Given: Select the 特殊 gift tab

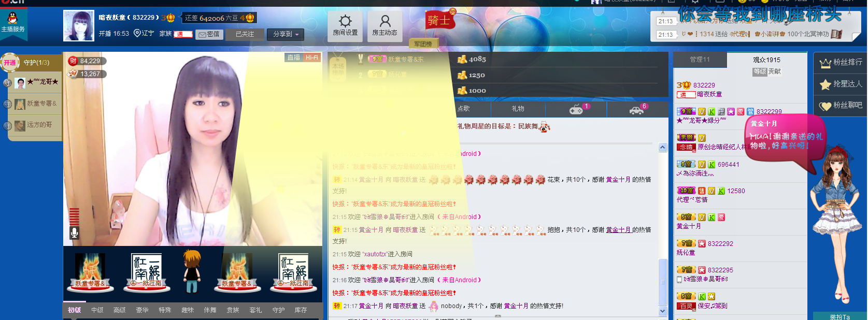Looking at the screenshot, I should [x=165, y=310].
